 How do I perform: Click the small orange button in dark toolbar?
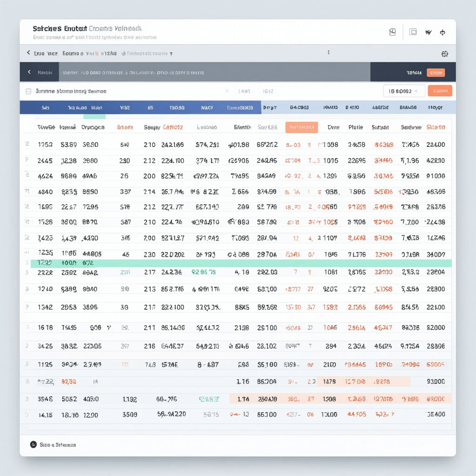coord(436,73)
